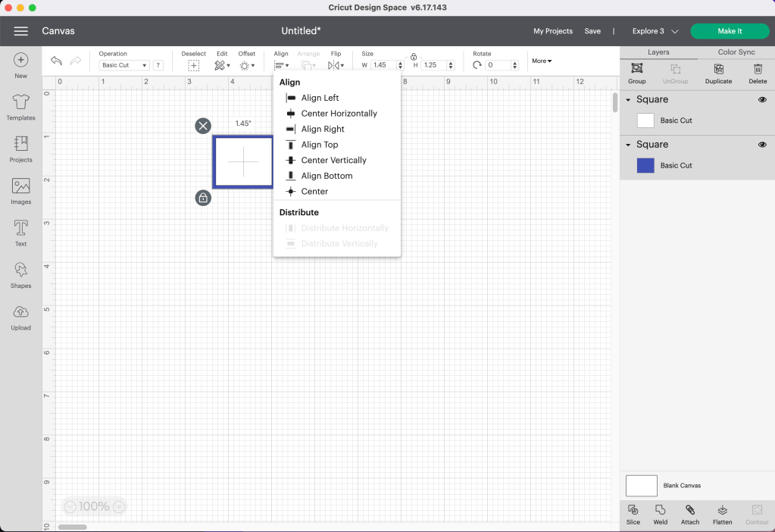Click the blue Basic Cut color swatch

[x=645, y=165]
